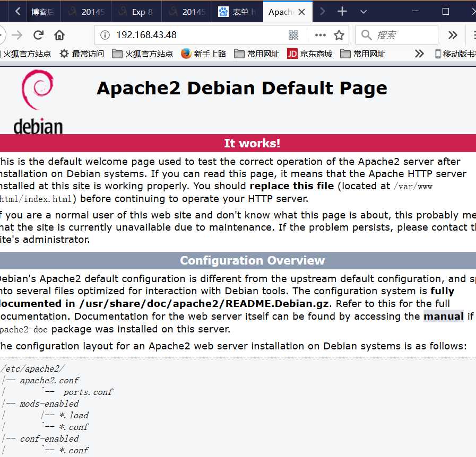Screen dimensions: 476x457
Task: Open the 常用网址 folder left of 京东商城
Action: tap(257, 54)
